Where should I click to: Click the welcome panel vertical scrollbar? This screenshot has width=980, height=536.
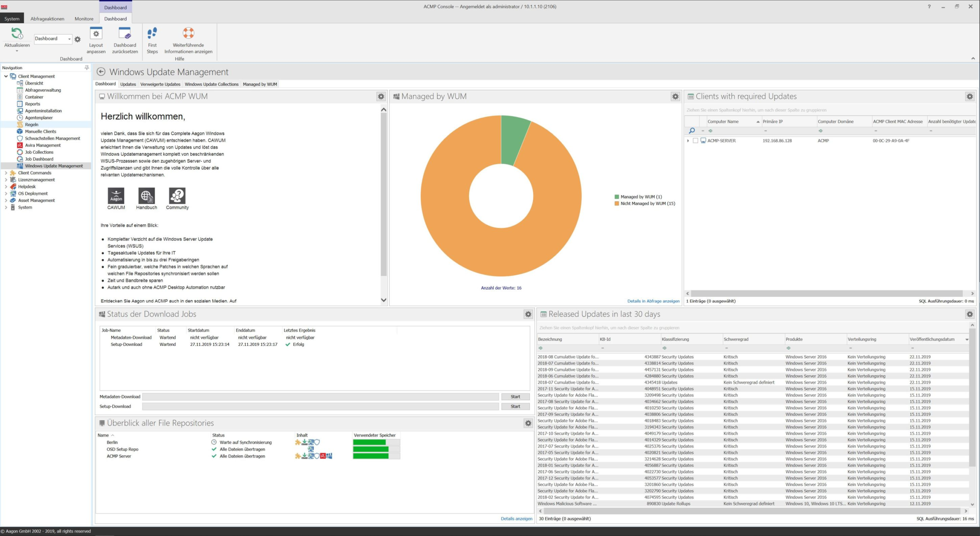click(x=384, y=194)
